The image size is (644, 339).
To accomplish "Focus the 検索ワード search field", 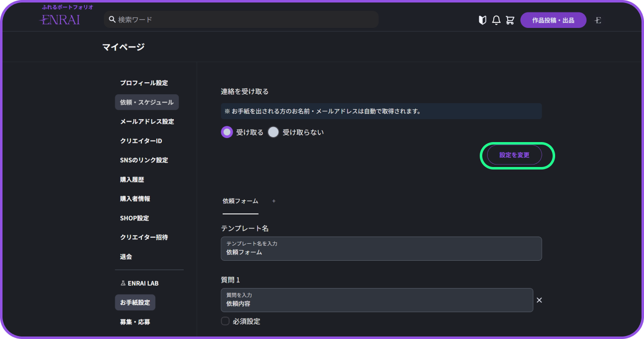I will (x=245, y=19).
